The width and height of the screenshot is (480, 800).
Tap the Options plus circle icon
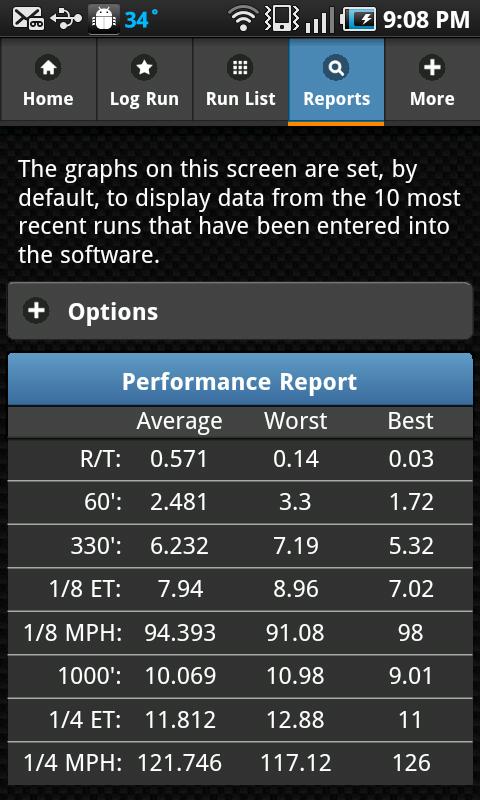pos(36,311)
